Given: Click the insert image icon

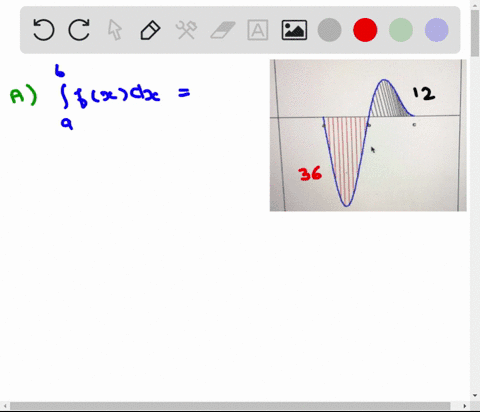Looking at the screenshot, I should point(294,30).
